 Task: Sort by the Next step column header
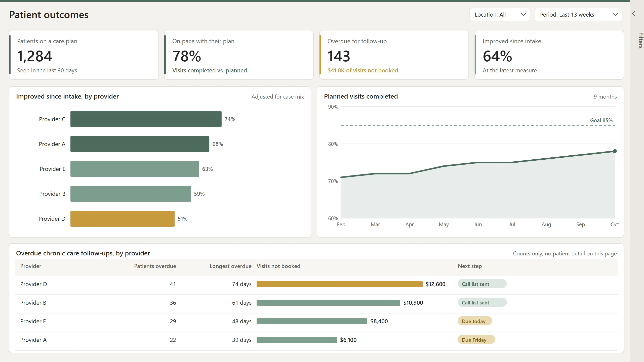click(470, 266)
